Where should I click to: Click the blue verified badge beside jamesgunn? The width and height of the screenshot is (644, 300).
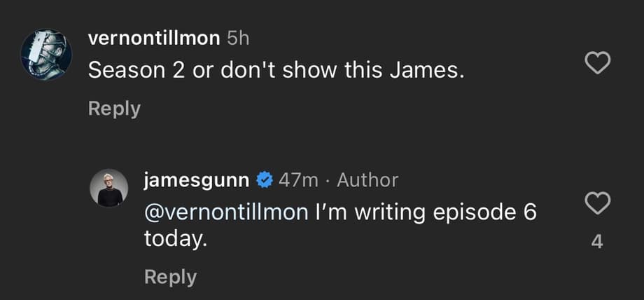[264, 180]
